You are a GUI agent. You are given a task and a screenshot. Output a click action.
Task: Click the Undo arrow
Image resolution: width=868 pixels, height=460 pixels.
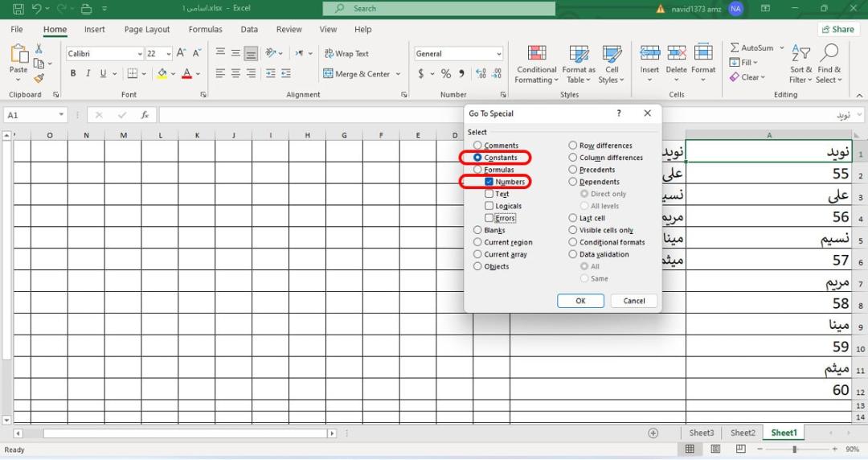pos(36,8)
